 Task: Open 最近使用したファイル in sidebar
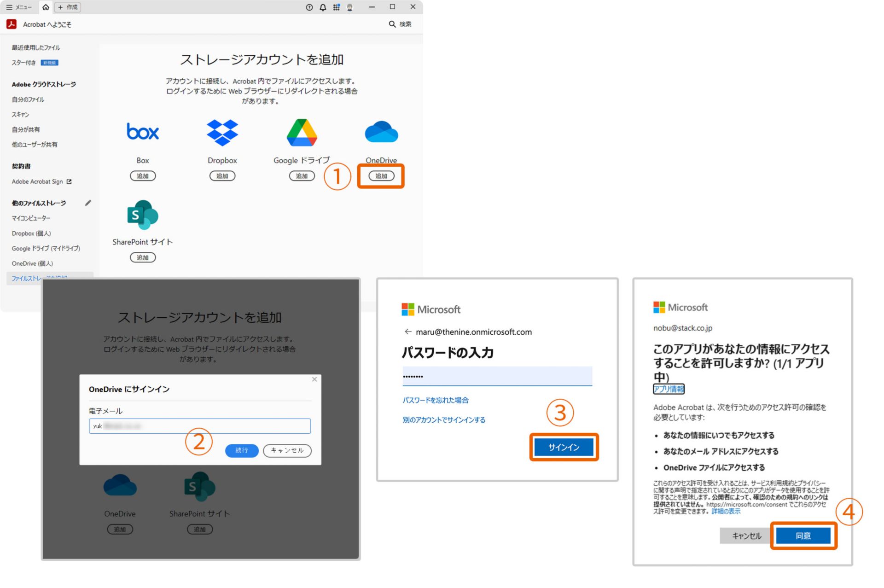(x=36, y=47)
